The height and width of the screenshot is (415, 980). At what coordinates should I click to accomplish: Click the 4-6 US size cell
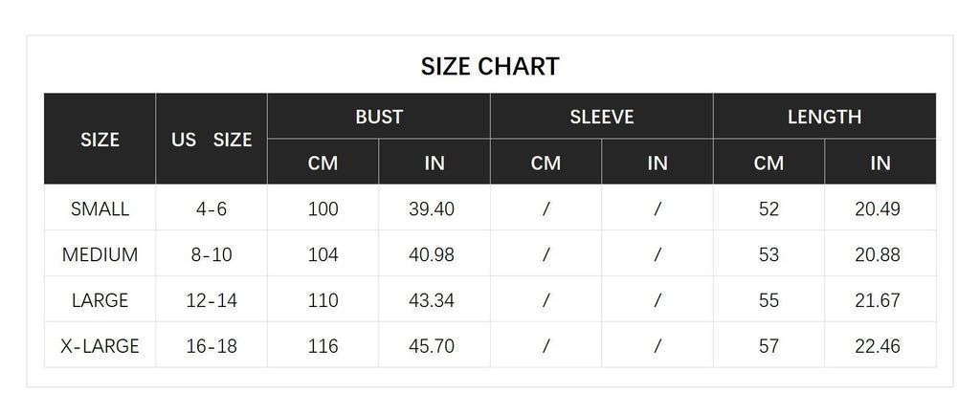[x=212, y=208]
